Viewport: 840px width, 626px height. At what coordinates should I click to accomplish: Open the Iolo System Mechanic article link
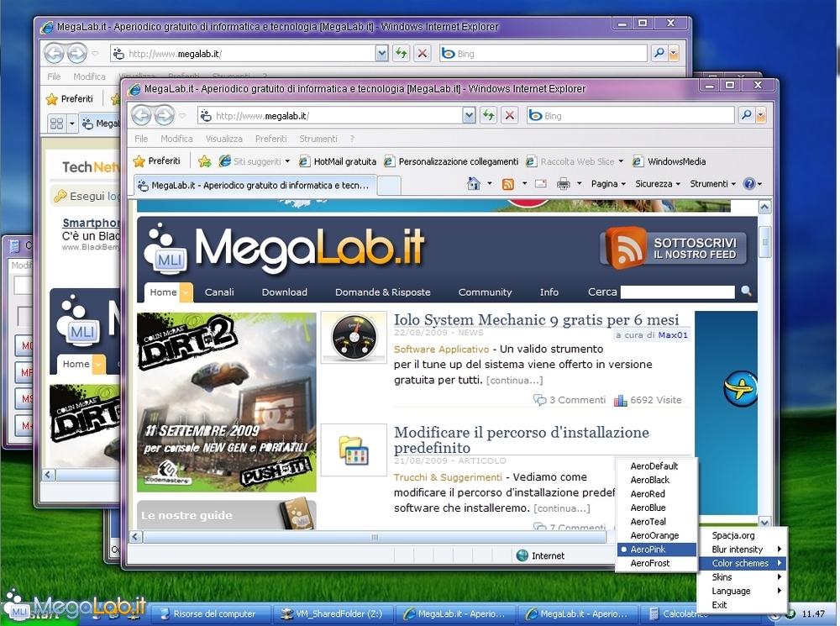coord(536,320)
